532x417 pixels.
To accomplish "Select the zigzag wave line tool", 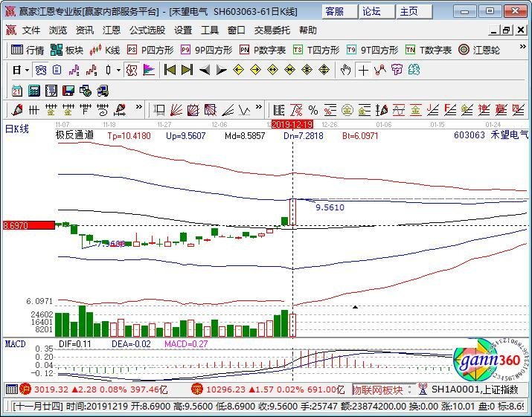I will pos(245,110).
